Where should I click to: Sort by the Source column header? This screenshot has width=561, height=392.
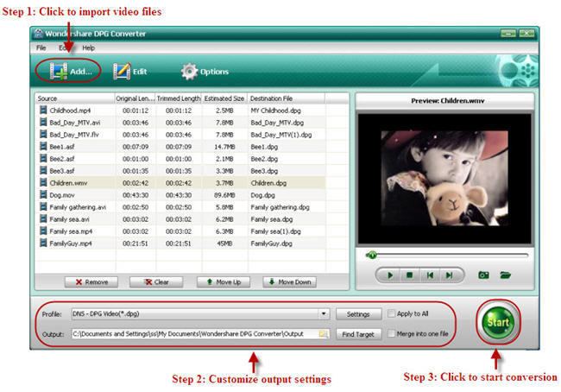[75, 98]
